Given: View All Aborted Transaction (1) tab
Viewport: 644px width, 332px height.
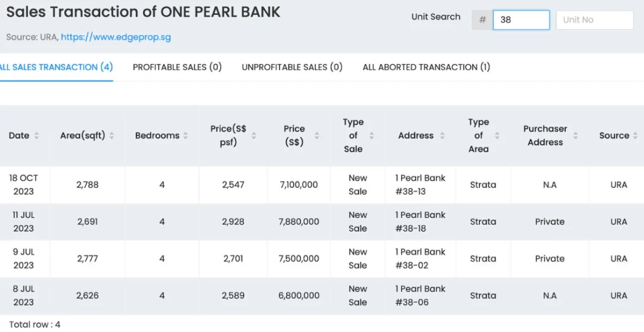Looking at the screenshot, I should [426, 67].
